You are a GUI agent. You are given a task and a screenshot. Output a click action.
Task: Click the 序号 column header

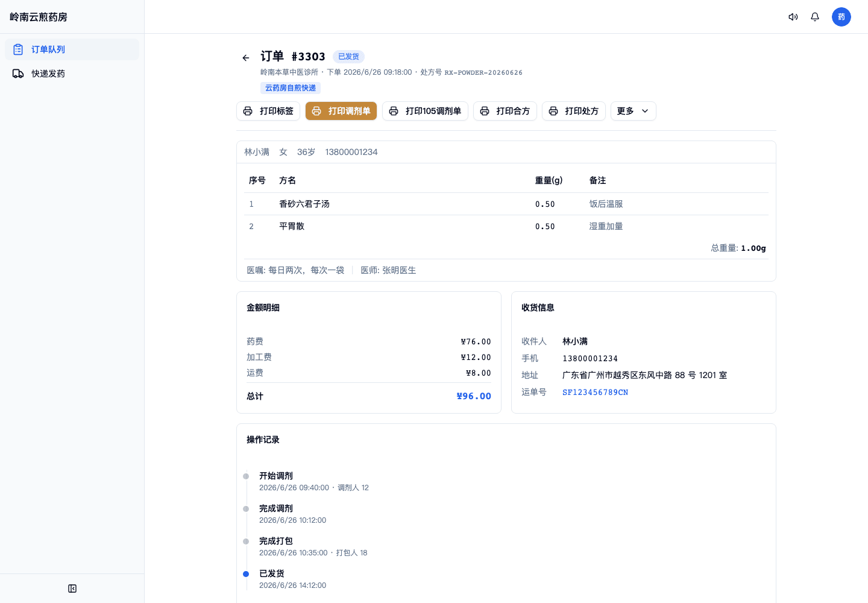pyautogui.click(x=257, y=180)
